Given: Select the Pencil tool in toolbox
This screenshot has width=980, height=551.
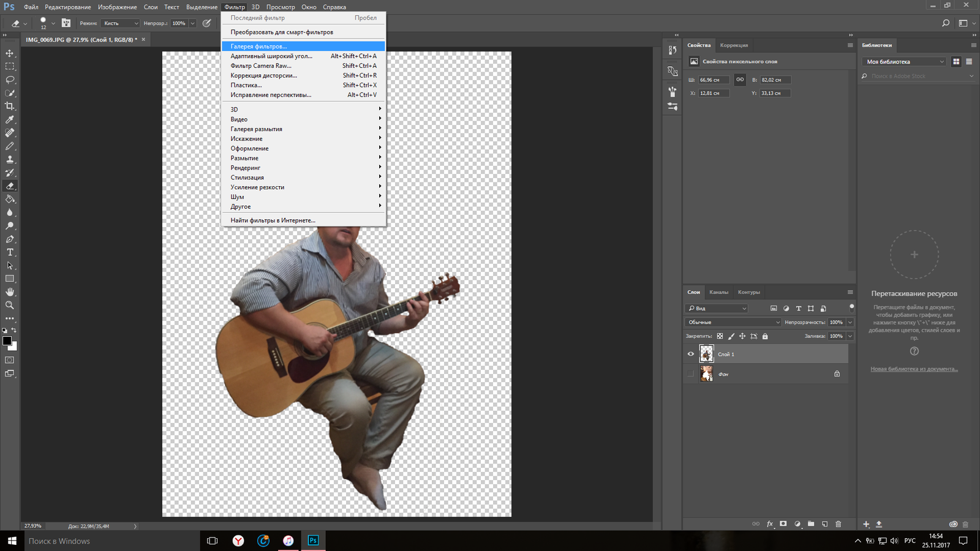Looking at the screenshot, I should pos(10,146).
